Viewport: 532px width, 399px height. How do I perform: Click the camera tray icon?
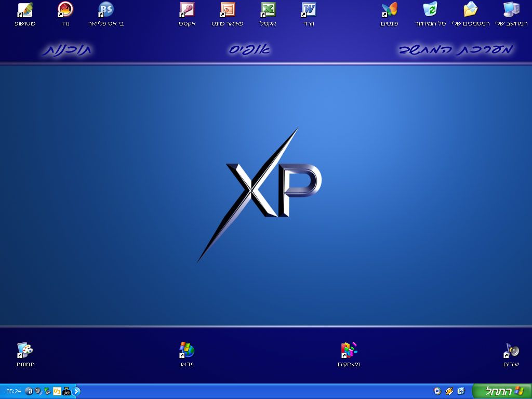click(x=66, y=391)
